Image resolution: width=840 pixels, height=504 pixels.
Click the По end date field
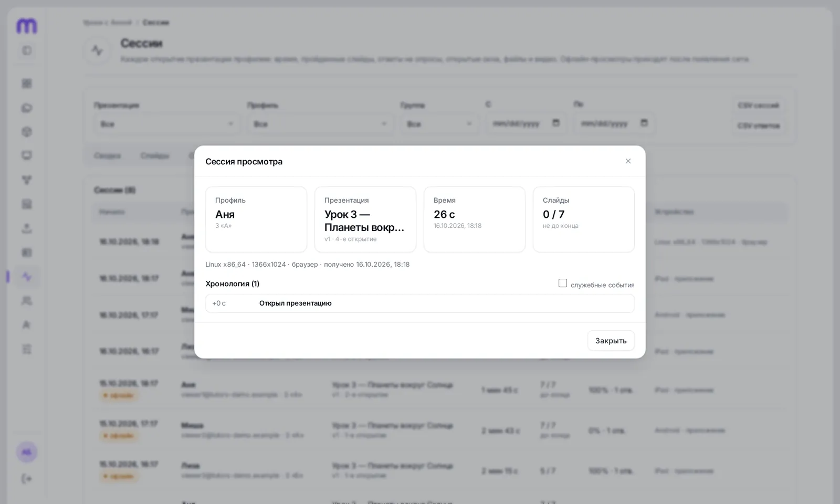614,123
